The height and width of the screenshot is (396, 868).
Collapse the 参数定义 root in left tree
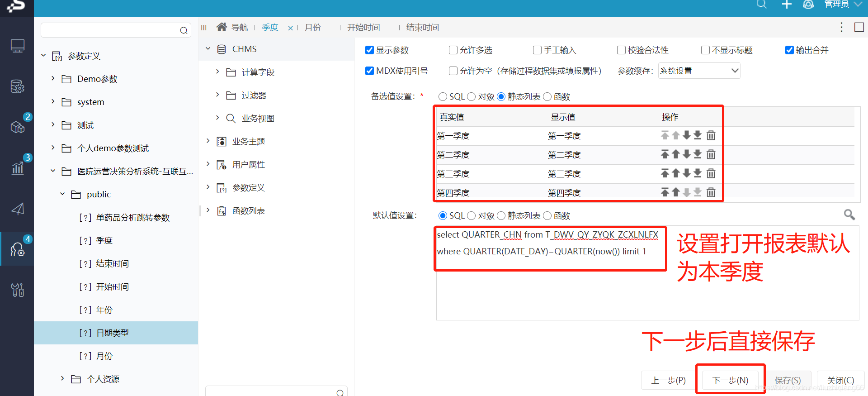[44, 55]
